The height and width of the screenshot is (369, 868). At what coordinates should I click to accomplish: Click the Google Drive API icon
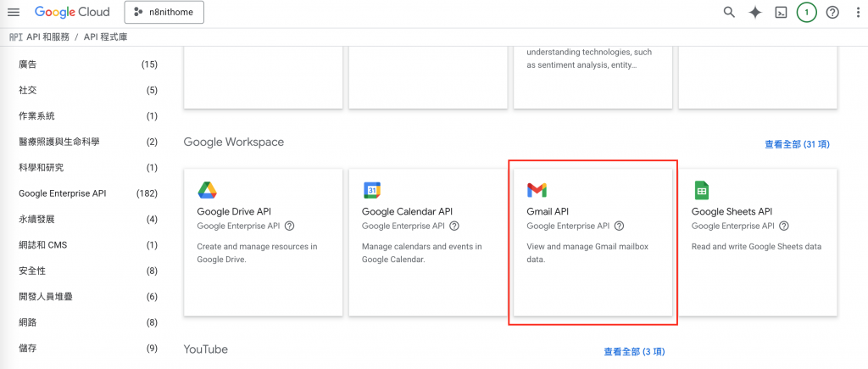click(x=207, y=190)
